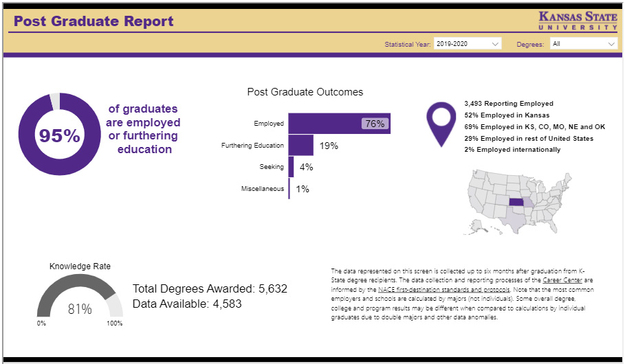Select the Employed bar in chart

click(x=339, y=124)
